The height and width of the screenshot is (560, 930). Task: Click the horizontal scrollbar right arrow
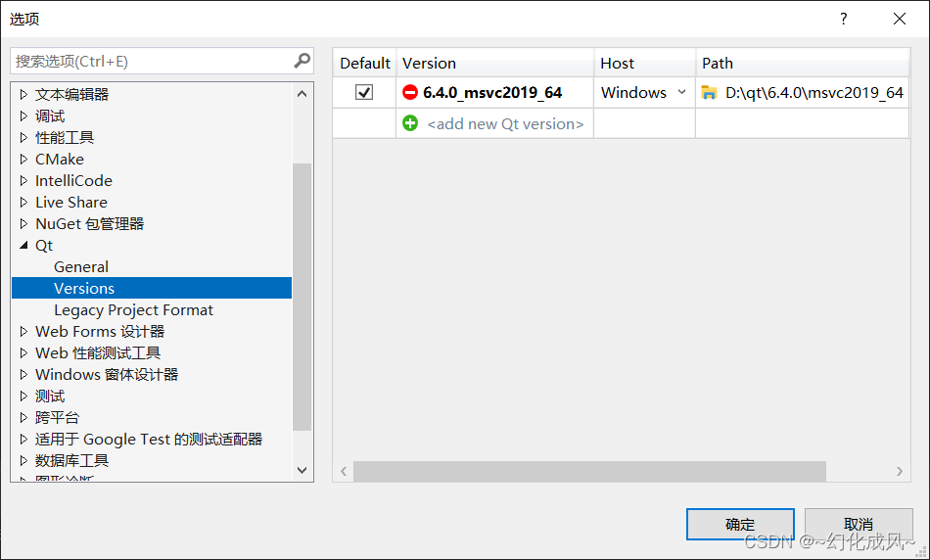click(900, 472)
